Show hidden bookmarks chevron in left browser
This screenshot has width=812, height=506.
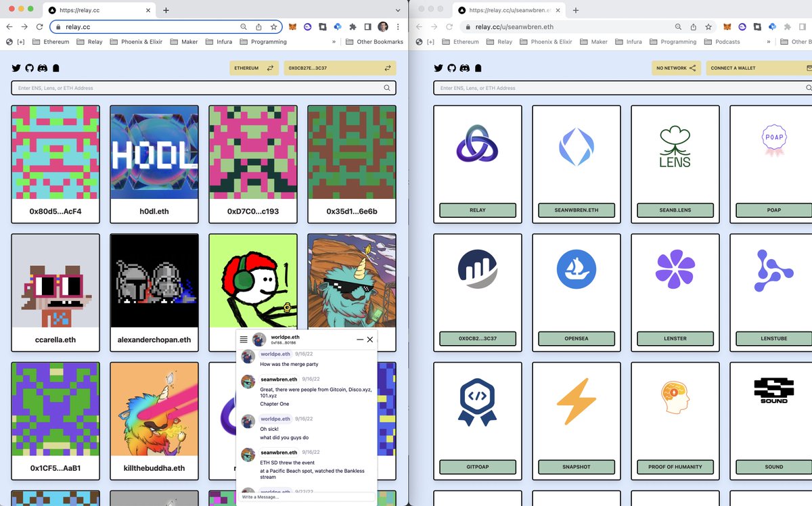tap(334, 42)
